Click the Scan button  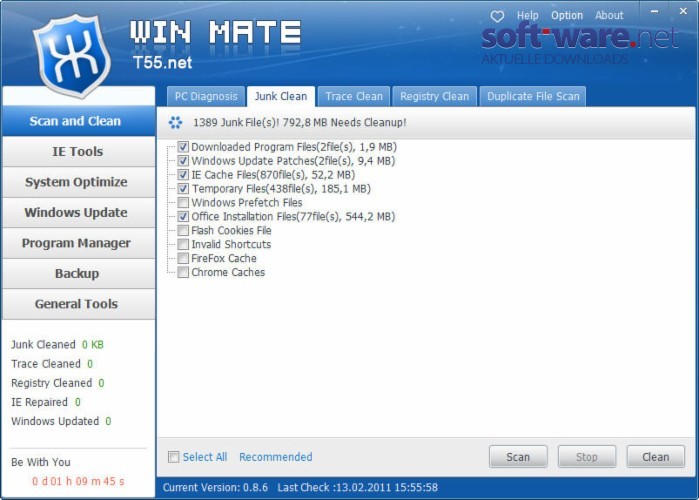(x=518, y=457)
